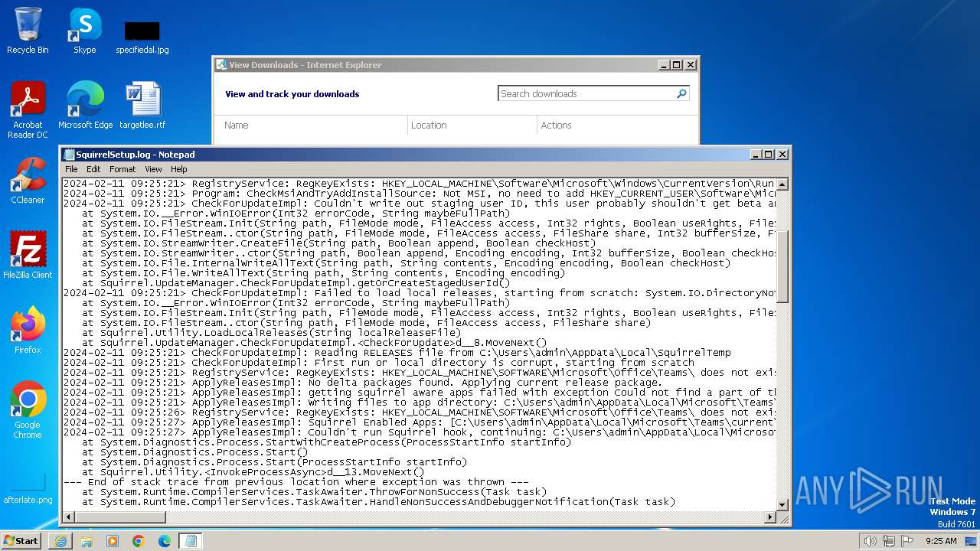Viewport: 980px width, 551px height.
Task: Click the Search downloads field
Action: 586,93
